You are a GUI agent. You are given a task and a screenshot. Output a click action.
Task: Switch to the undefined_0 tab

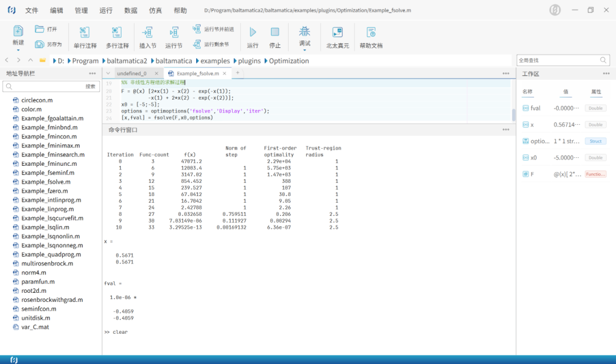coord(132,73)
